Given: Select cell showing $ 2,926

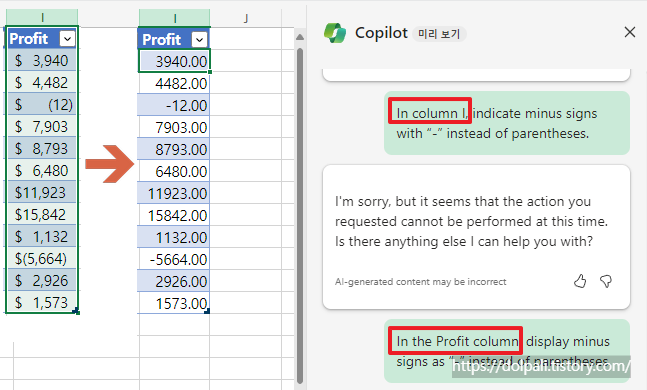Looking at the screenshot, I should (x=42, y=280).
